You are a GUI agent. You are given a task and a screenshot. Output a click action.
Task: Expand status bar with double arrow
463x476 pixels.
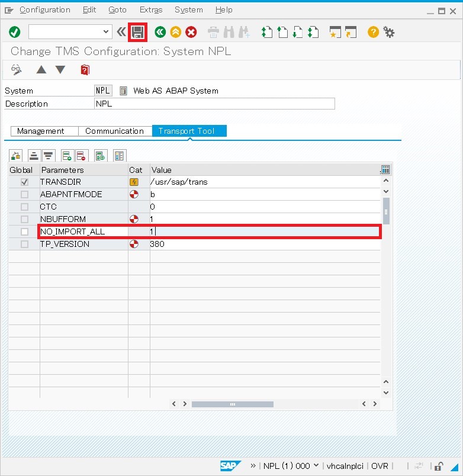(253, 466)
